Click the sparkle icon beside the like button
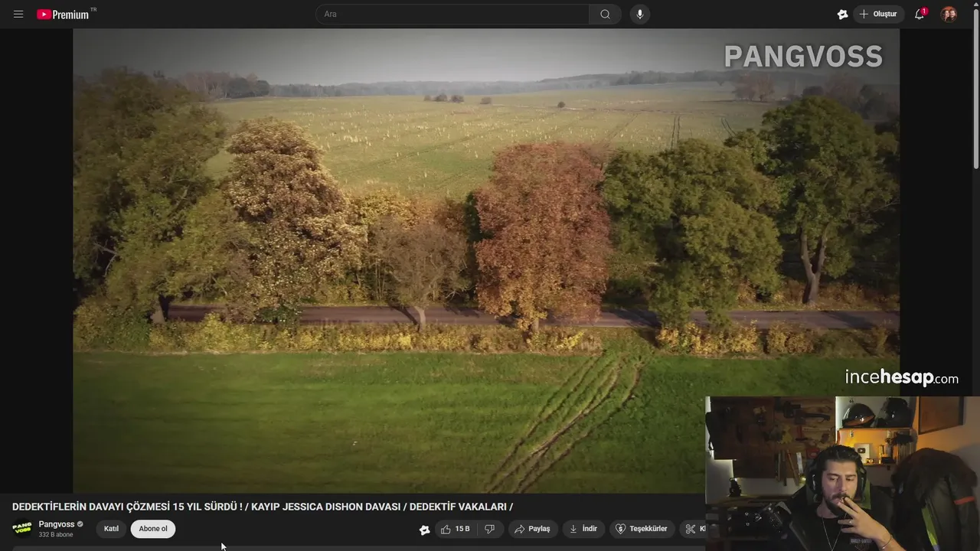This screenshot has height=551, width=980. pos(424,530)
